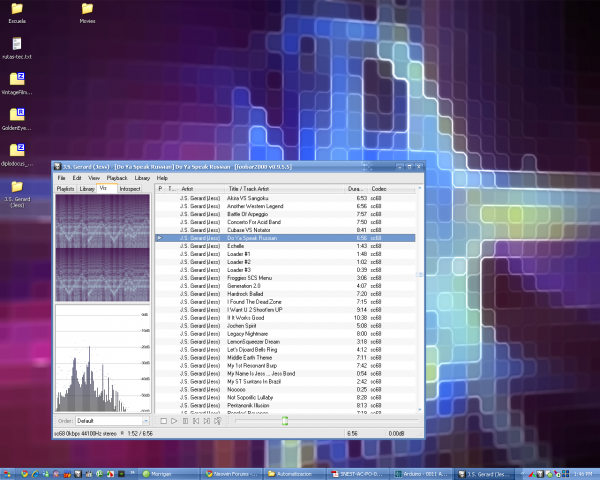Skip to the next track
This screenshot has width=600, height=480.
click(207, 421)
